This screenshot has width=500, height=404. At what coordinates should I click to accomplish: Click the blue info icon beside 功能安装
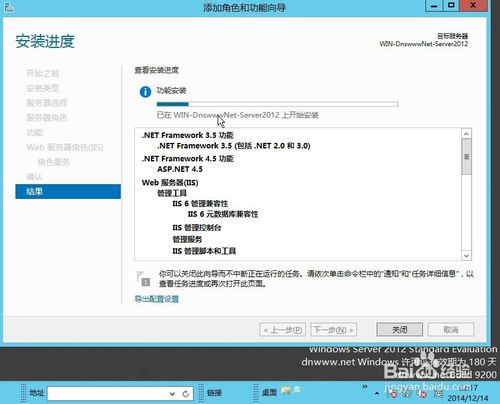pos(145,92)
